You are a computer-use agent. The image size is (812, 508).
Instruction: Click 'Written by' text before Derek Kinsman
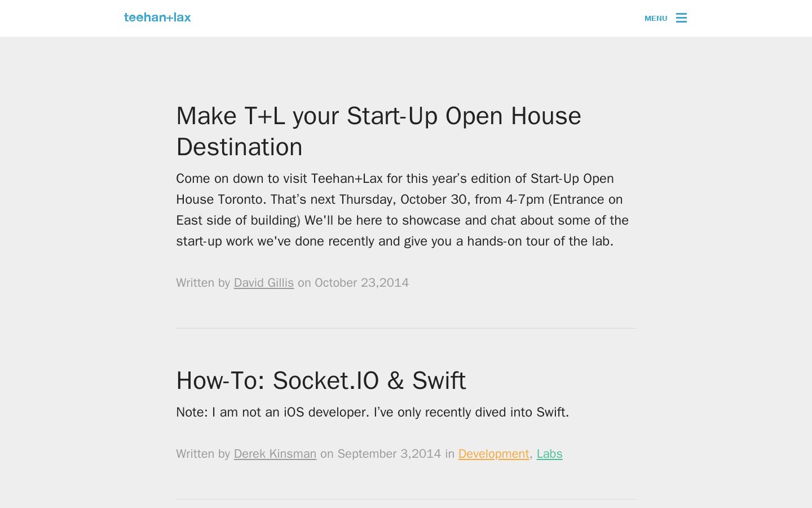point(203,454)
